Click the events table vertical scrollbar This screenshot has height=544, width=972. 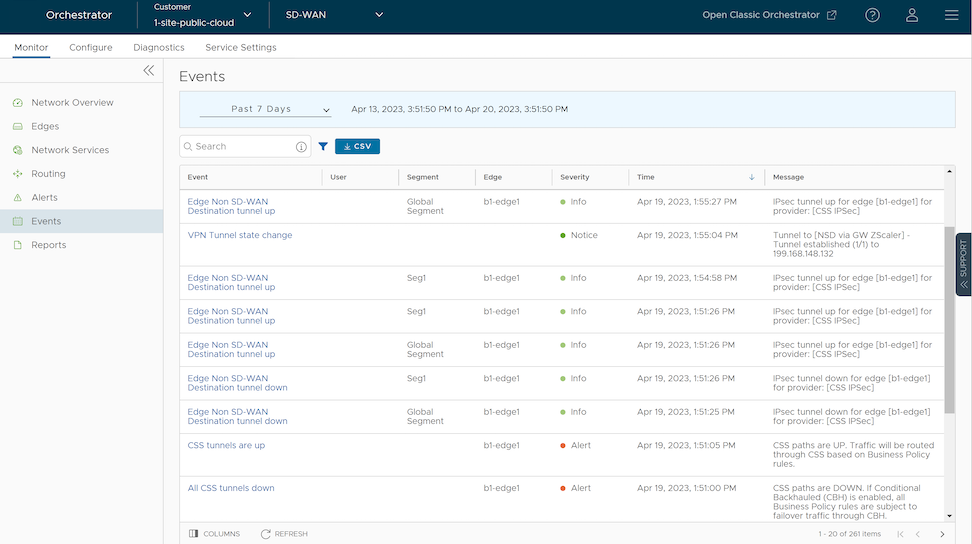(949, 320)
